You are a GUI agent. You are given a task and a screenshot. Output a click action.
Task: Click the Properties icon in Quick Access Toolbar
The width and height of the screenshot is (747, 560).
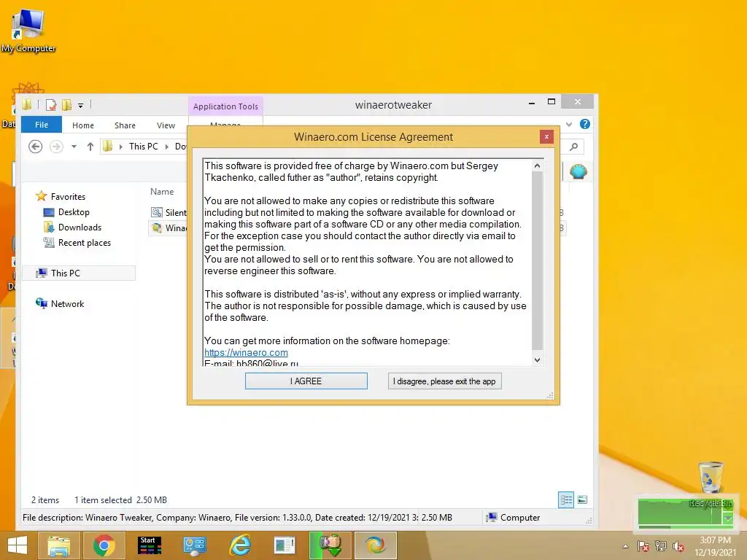51,105
